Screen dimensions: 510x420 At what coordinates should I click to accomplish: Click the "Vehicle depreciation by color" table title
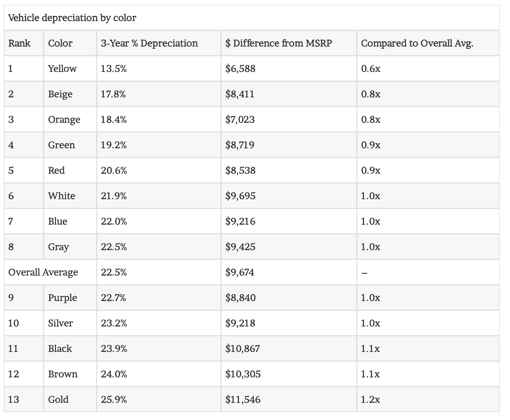72,18
